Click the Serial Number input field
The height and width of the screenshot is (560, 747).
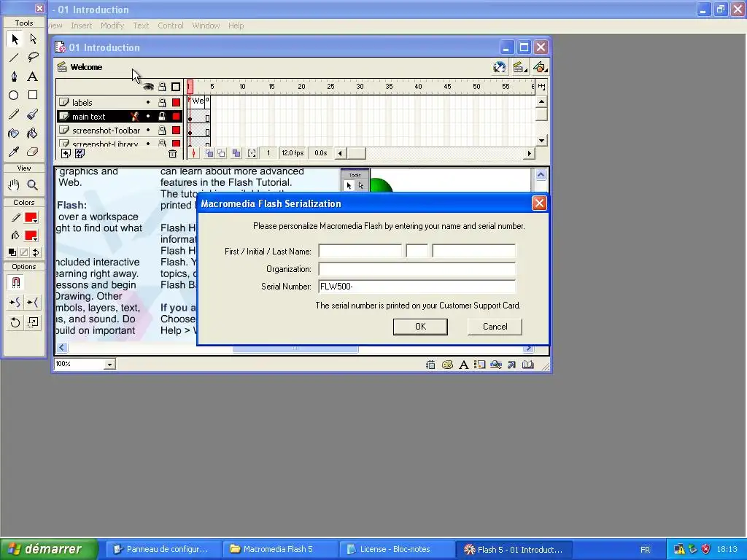[x=417, y=286]
